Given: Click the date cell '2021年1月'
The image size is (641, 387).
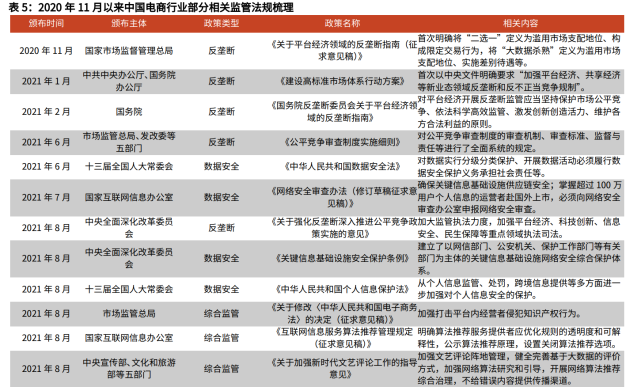Looking at the screenshot, I should 46,81.
